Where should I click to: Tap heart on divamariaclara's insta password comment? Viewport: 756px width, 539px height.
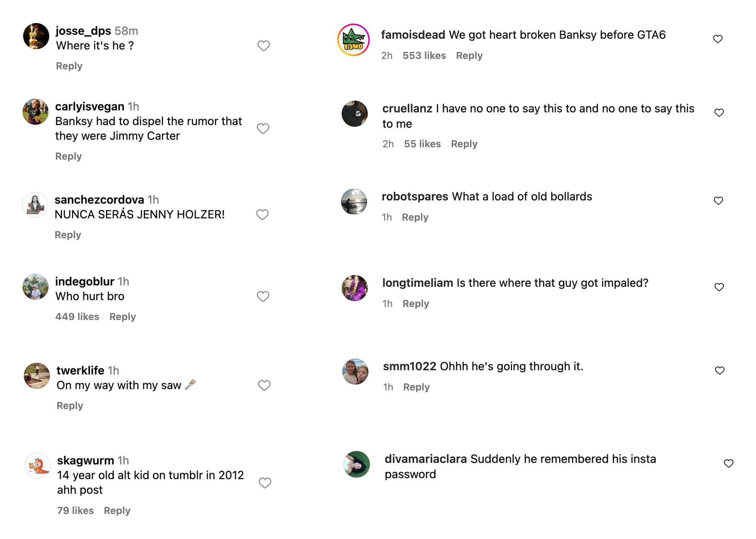coord(729,463)
